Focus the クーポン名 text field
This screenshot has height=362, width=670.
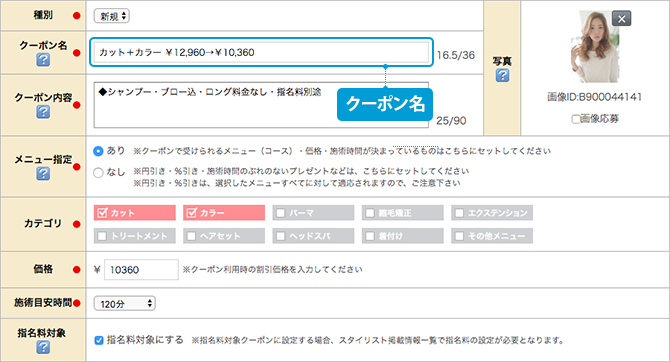click(261, 52)
